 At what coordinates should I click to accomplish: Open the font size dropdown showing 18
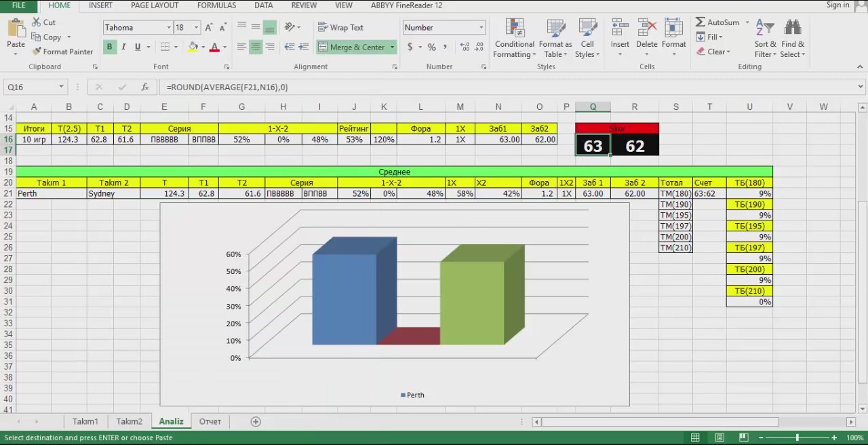click(x=197, y=28)
